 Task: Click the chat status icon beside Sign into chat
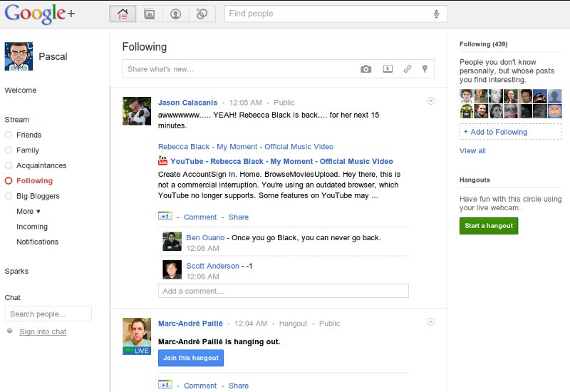[10, 331]
